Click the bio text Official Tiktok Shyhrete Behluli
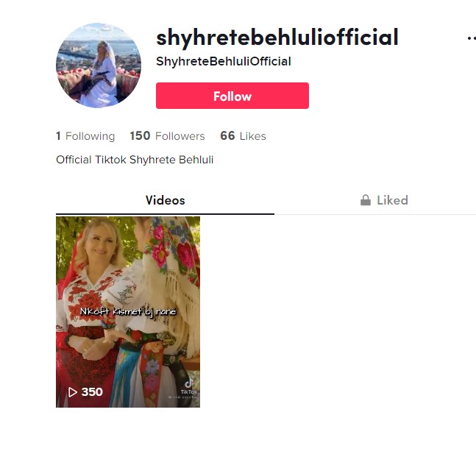The height and width of the screenshot is (454, 476). coord(135,160)
